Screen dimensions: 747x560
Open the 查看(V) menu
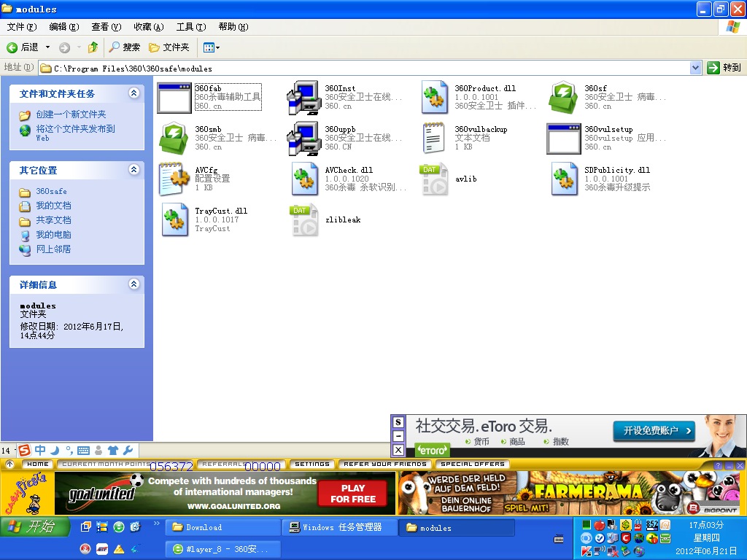(x=107, y=27)
